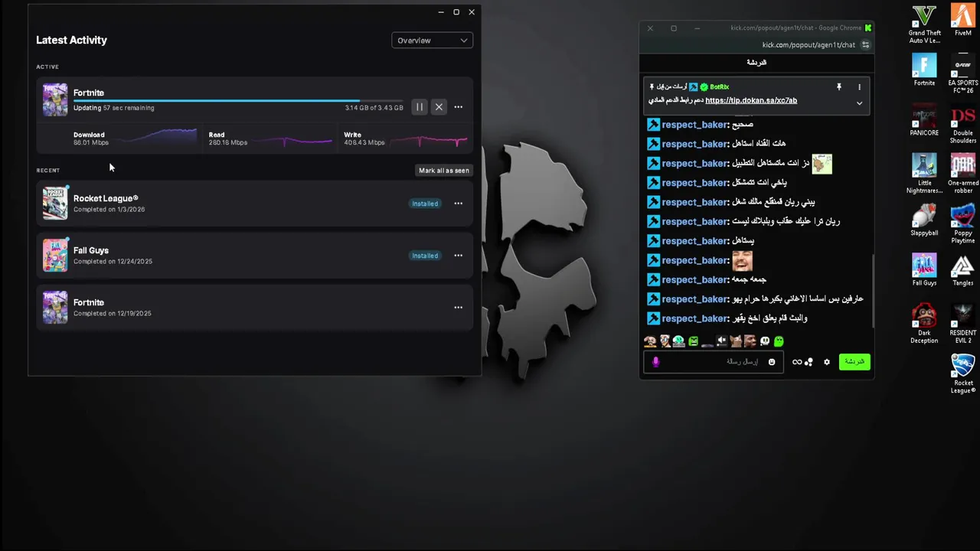Click the green send chat button
The image size is (980, 551).
click(854, 362)
